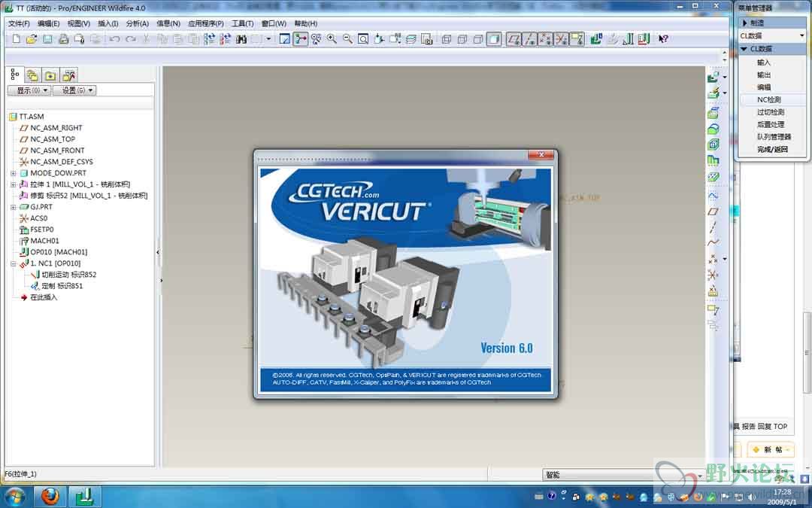This screenshot has height=508, width=812.
Task: Switch to shading display mode
Action: coord(494,39)
